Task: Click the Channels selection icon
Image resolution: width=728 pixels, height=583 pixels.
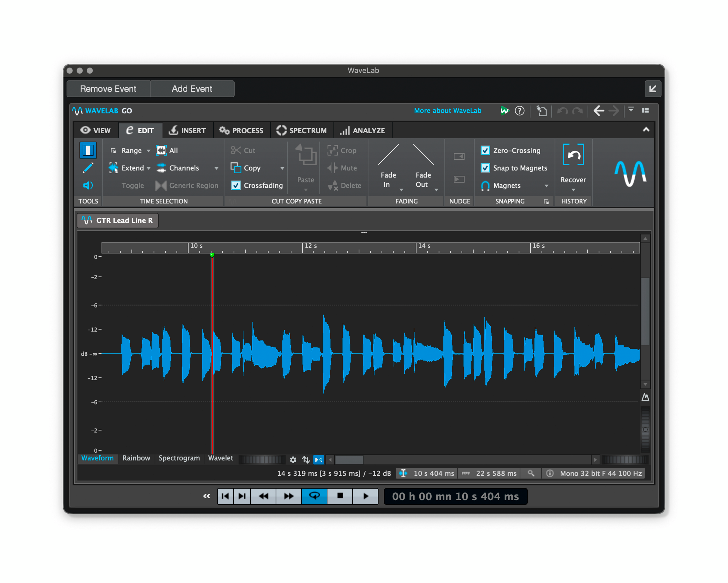Action: click(x=161, y=168)
